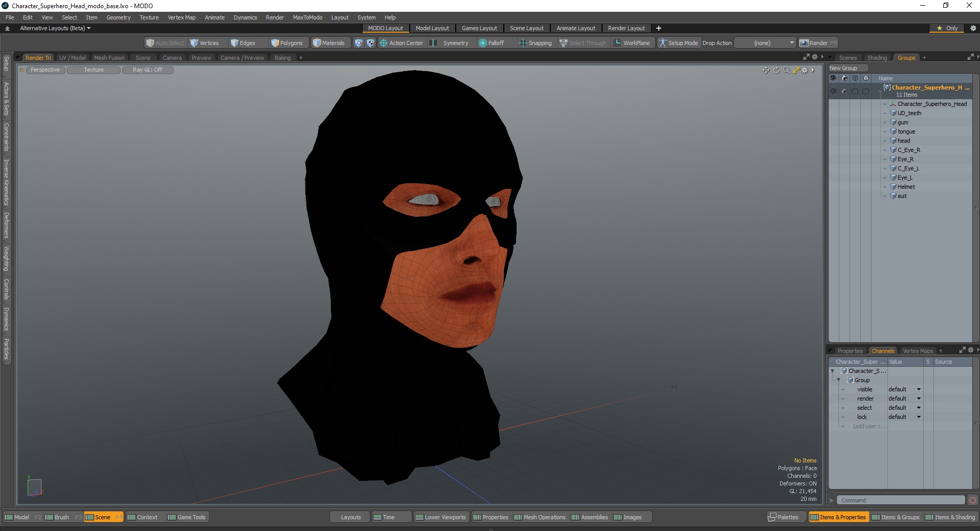
Task: Toggle render camera icon of Character_Superhero_H group
Action: tap(844, 91)
